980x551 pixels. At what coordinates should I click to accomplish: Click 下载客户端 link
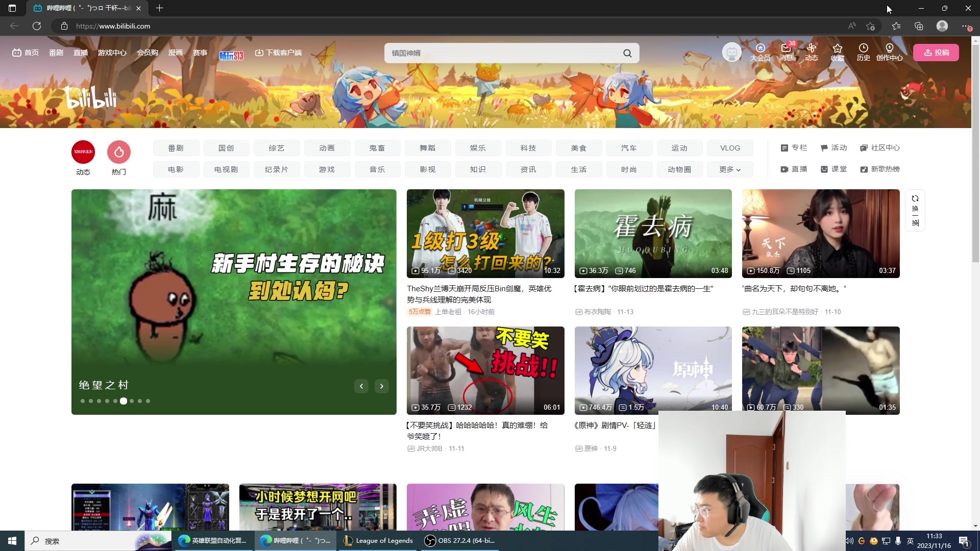point(278,53)
